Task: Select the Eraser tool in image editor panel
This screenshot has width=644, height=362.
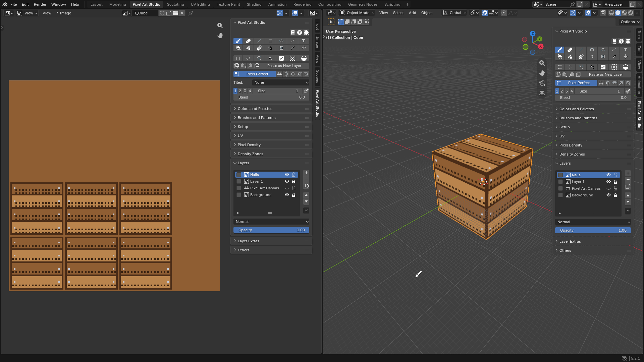Action: (248, 41)
